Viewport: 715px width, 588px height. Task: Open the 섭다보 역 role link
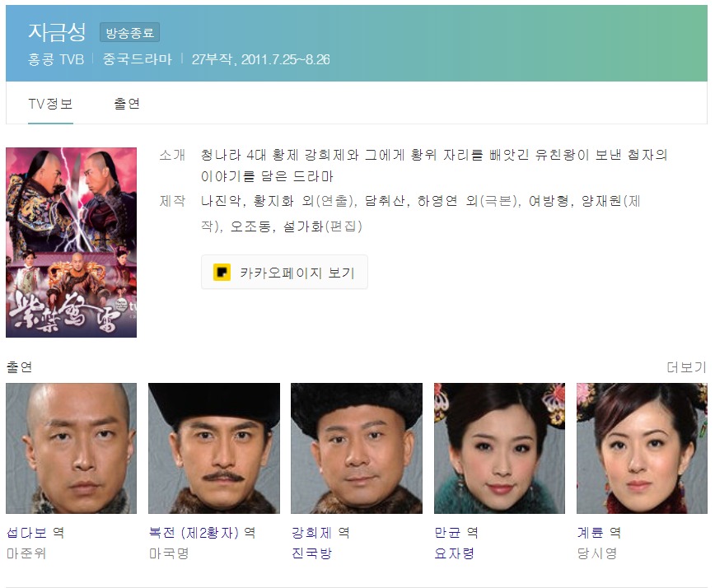pos(35,532)
